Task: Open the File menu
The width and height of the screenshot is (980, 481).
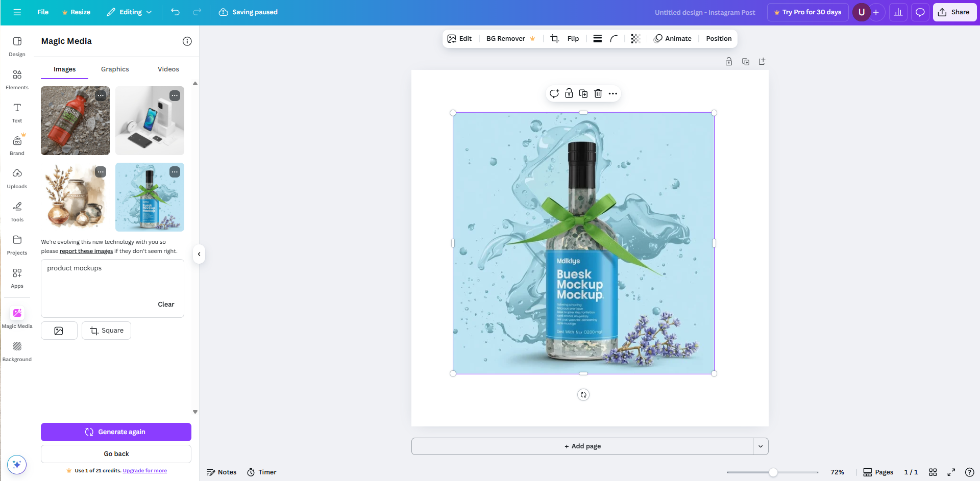Action: [x=43, y=12]
